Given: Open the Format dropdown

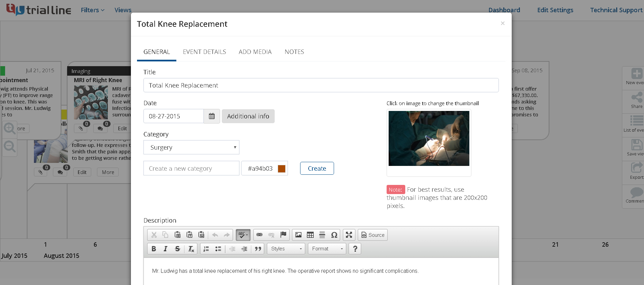Looking at the screenshot, I should tap(327, 249).
